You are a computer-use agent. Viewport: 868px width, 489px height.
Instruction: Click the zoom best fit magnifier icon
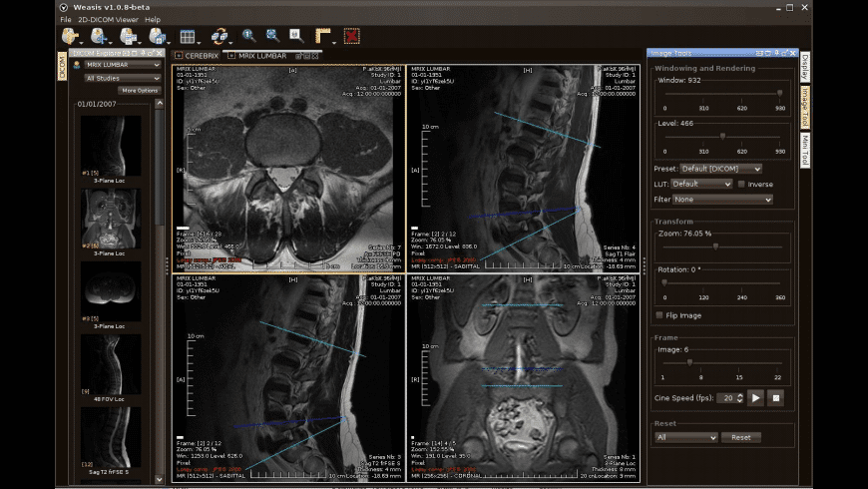(x=272, y=36)
